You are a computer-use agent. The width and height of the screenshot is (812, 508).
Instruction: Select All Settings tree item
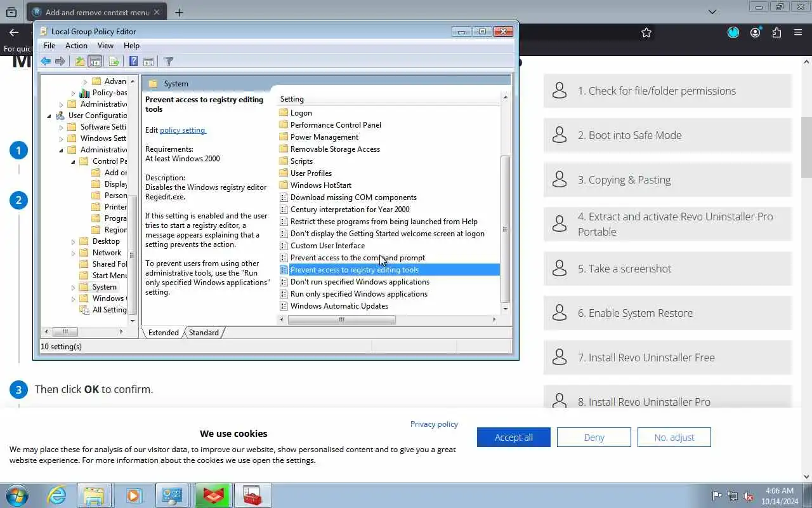pos(109,310)
